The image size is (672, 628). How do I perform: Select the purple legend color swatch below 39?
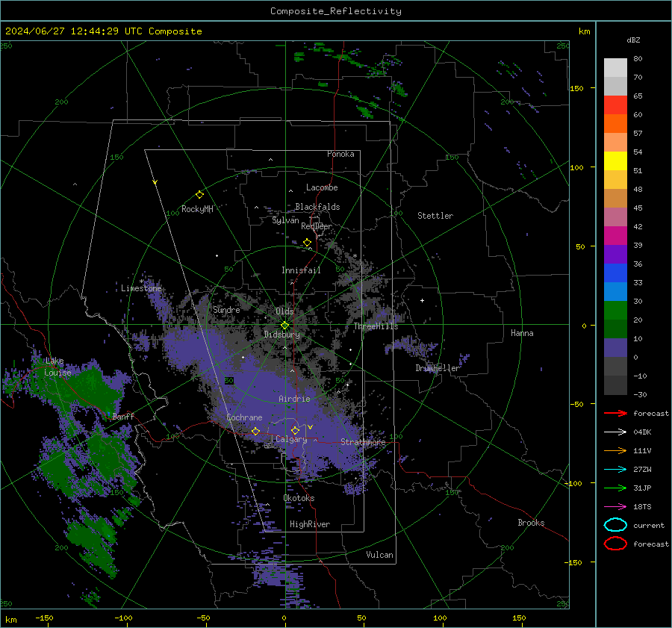(615, 254)
